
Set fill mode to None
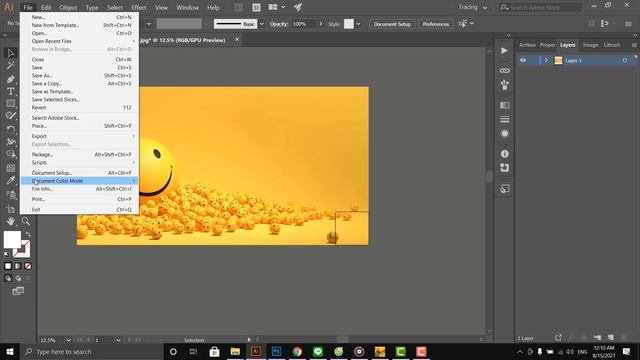pos(28,266)
